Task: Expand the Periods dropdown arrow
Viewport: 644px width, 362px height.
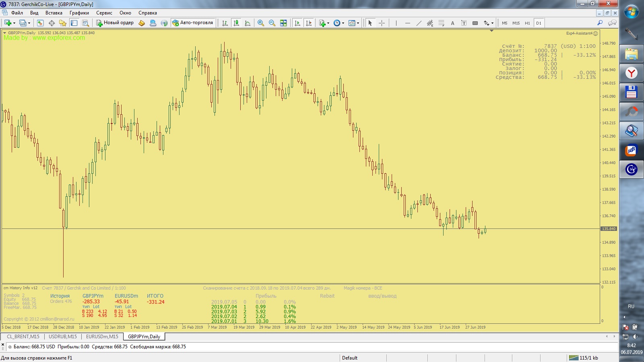Action: tap(343, 23)
